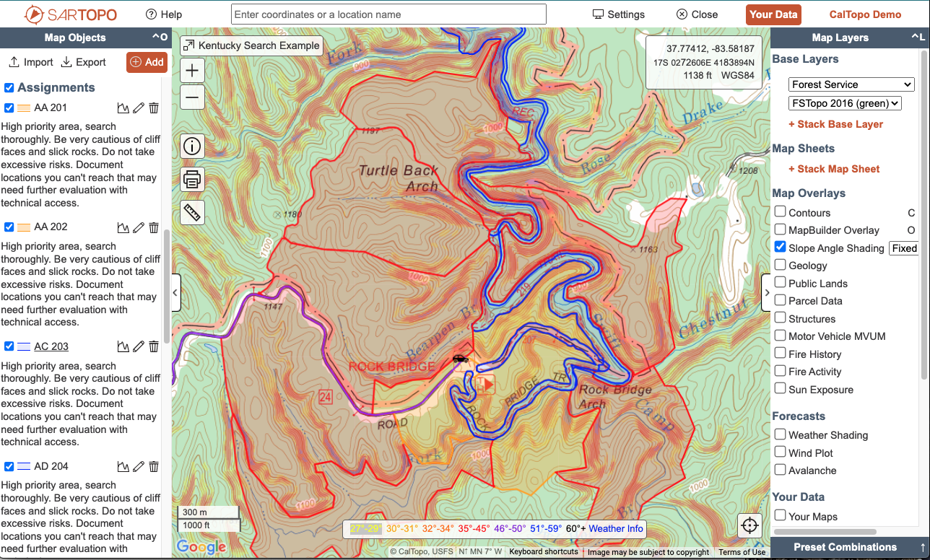Open the Your Data menu
The width and height of the screenshot is (930, 560).
tap(773, 14)
